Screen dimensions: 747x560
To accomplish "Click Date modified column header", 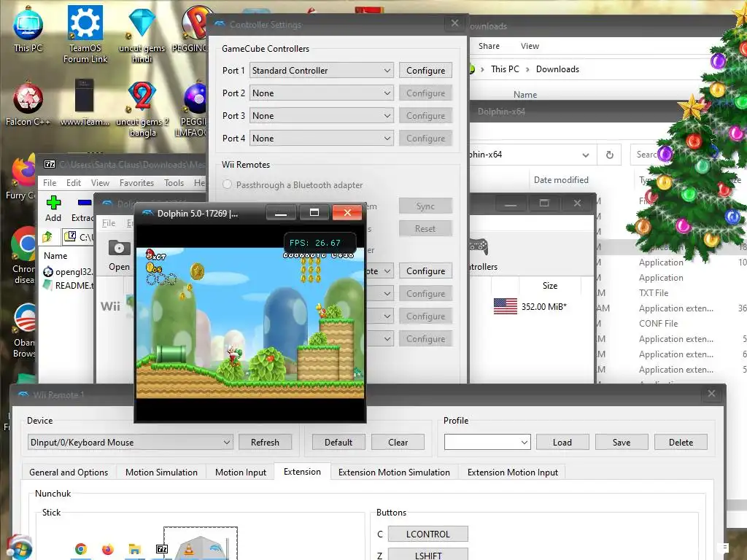I will (x=561, y=180).
